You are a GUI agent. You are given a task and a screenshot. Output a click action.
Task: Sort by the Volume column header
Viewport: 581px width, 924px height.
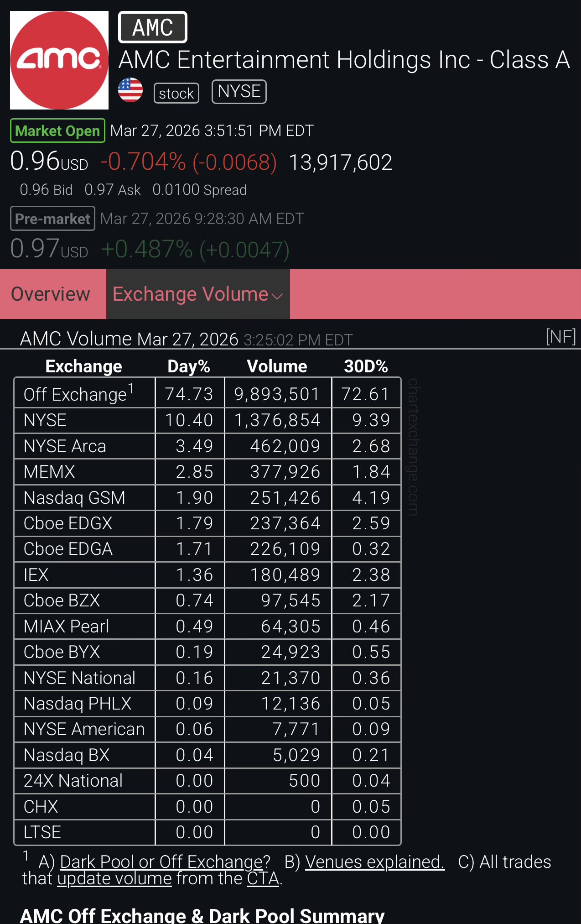pos(277,366)
